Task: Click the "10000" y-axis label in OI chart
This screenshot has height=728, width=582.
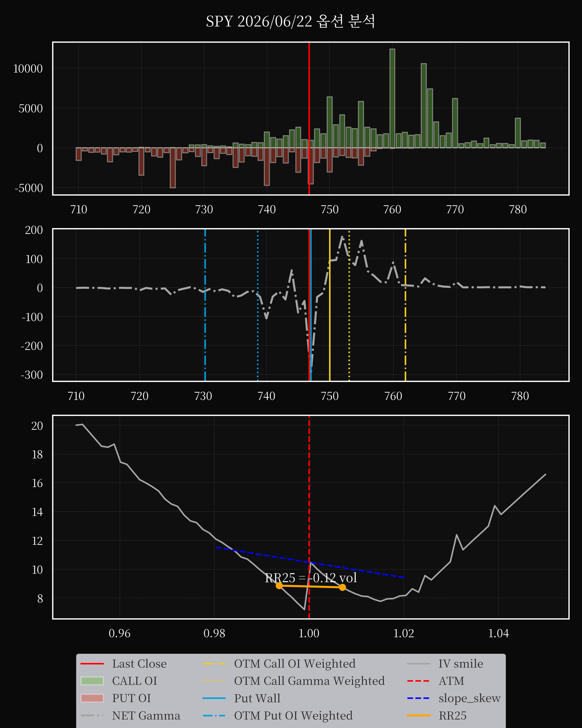Action: pyautogui.click(x=28, y=68)
